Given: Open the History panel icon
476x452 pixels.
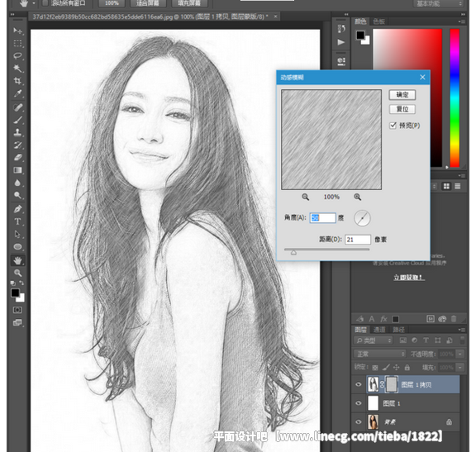Looking at the screenshot, I should coord(341,29).
